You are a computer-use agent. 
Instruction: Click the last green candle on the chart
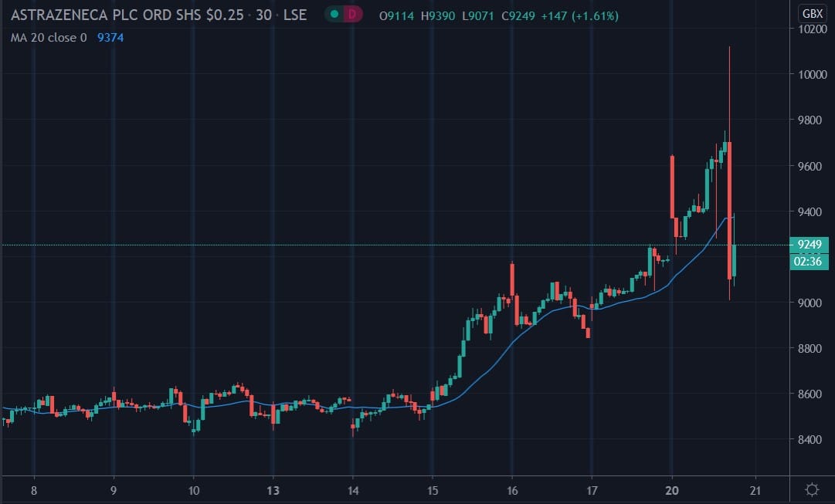[x=734, y=260]
